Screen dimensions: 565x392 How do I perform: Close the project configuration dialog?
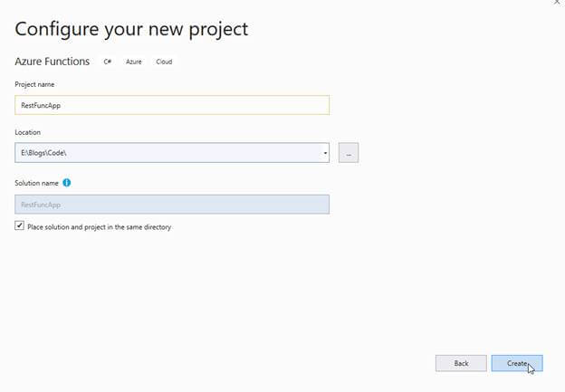tap(555, 3)
